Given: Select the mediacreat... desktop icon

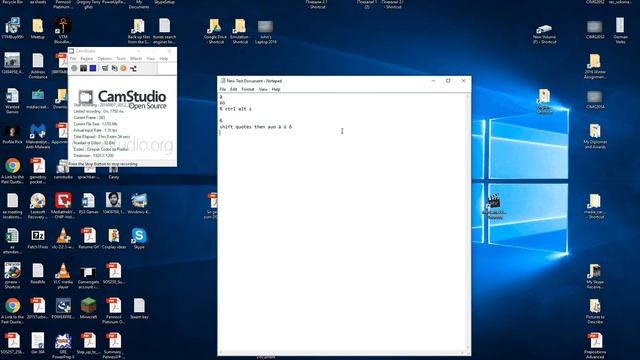Looking at the screenshot, I should coord(38,98).
